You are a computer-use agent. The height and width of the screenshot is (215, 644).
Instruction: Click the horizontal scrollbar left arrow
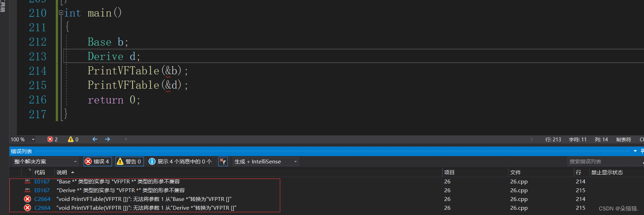click(126, 139)
